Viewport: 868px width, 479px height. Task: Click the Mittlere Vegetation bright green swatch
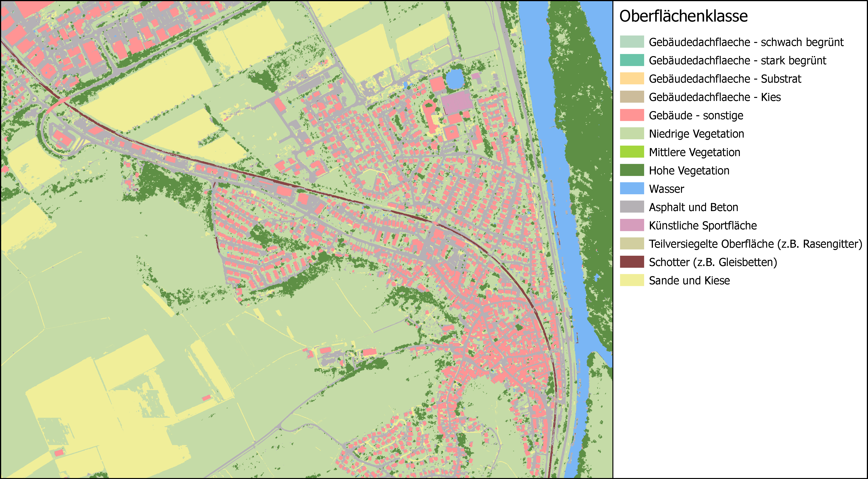pyautogui.click(x=632, y=152)
